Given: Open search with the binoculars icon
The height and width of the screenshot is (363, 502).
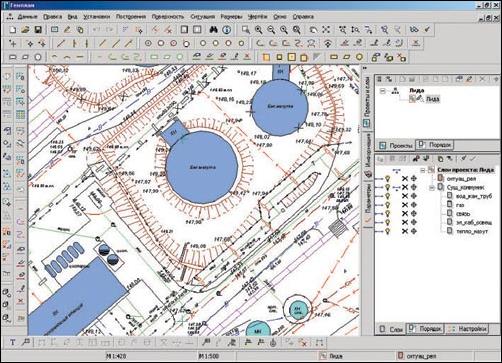Looking at the screenshot, I should pyautogui.click(x=213, y=30).
